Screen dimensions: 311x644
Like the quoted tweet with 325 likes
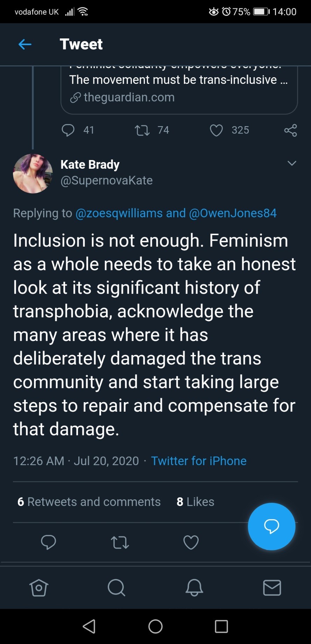pyautogui.click(x=216, y=131)
